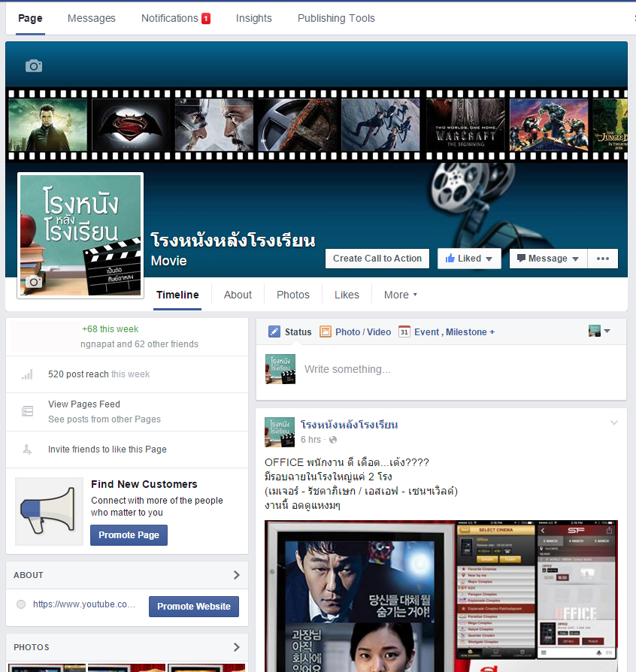
Task: Open the post options chevron
Action: 614,422
